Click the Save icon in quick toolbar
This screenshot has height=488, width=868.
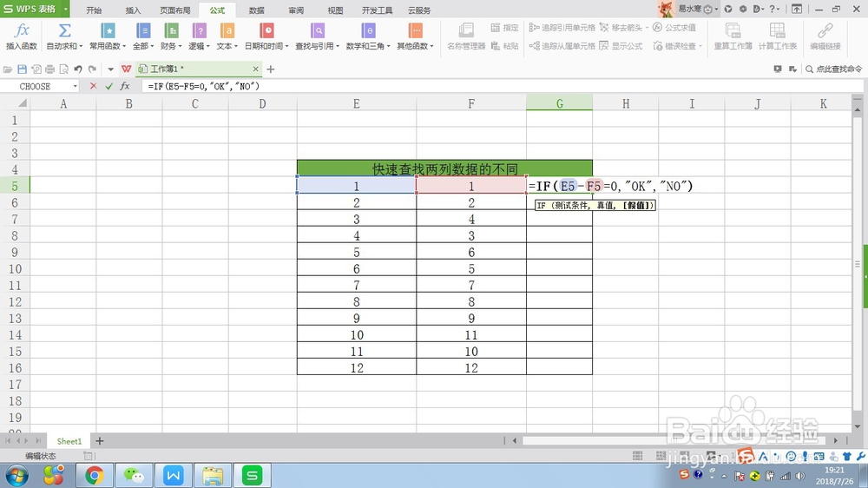23,69
